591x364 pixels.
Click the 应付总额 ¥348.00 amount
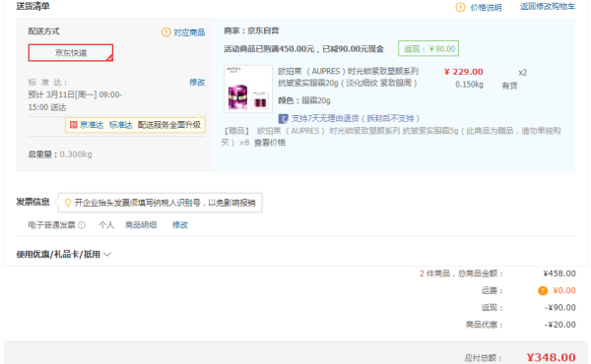point(551,357)
